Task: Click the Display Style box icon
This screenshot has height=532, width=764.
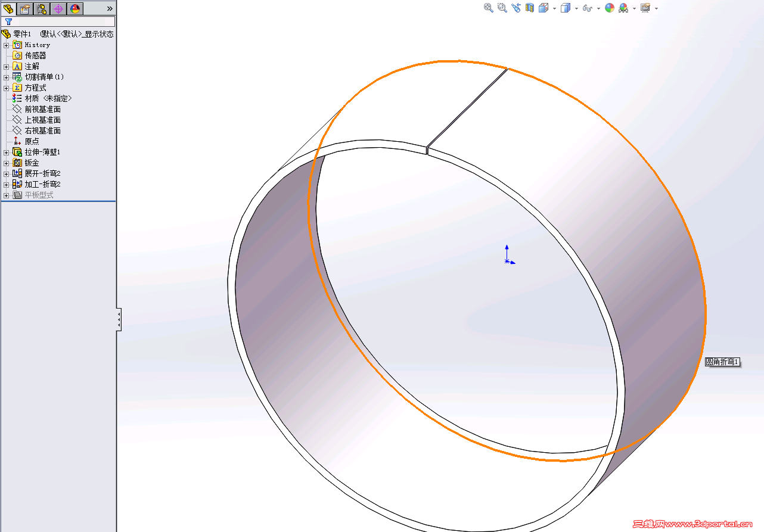Action: click(x=566, y=8)
